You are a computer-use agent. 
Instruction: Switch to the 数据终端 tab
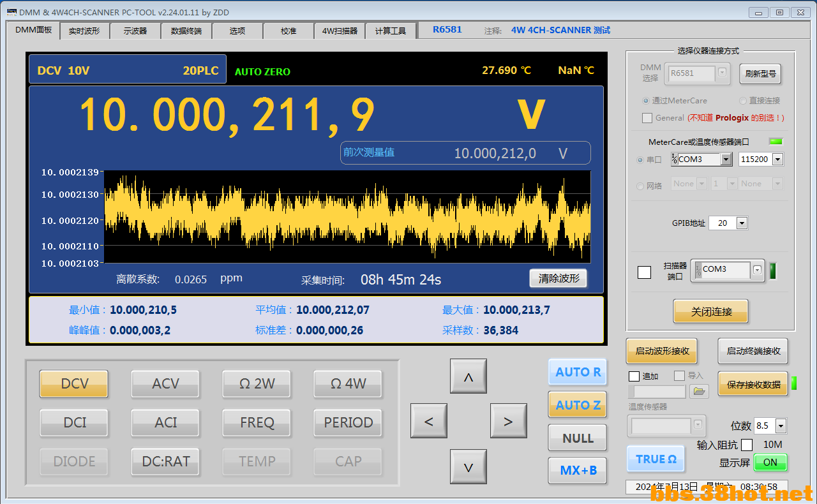point(186,31)
